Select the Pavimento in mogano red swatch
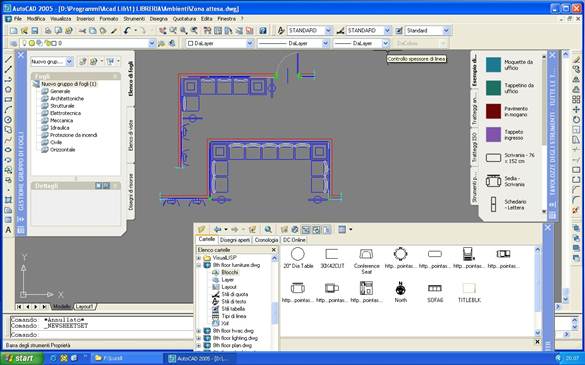This screenshot has height=365, width=585. point(493,111)
